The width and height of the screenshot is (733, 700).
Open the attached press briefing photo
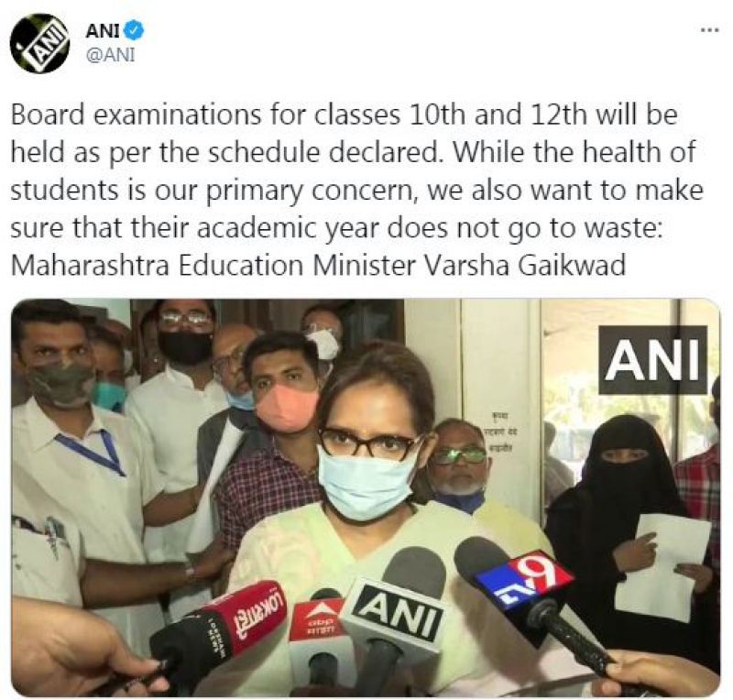tap(366, 498)
